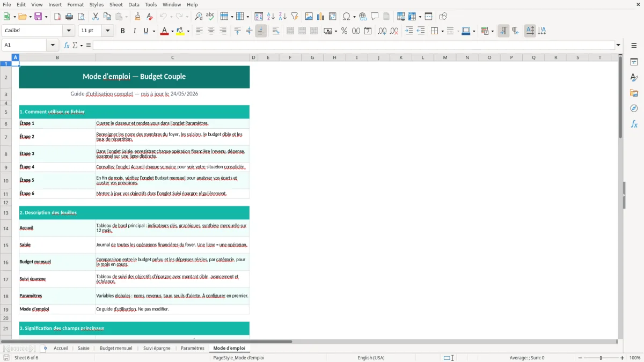The width and height of the screenshot is (644, 362).
Task: Click the Insert Hyperlink icon
Action: pos(363,17)
